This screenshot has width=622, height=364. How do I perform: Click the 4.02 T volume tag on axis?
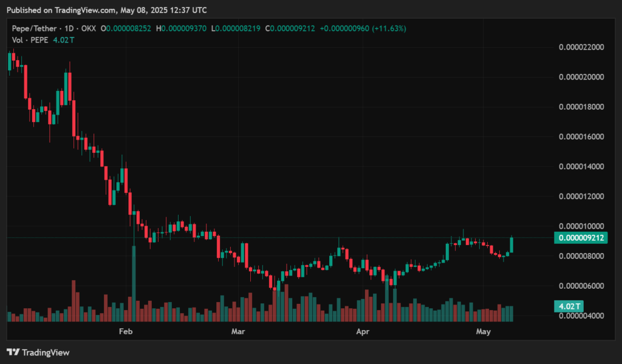[569, 306]
